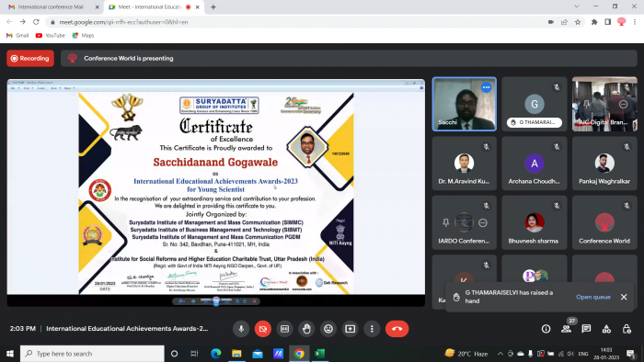
Task: Click Open queue in the notification
Action: coord(593,297)
